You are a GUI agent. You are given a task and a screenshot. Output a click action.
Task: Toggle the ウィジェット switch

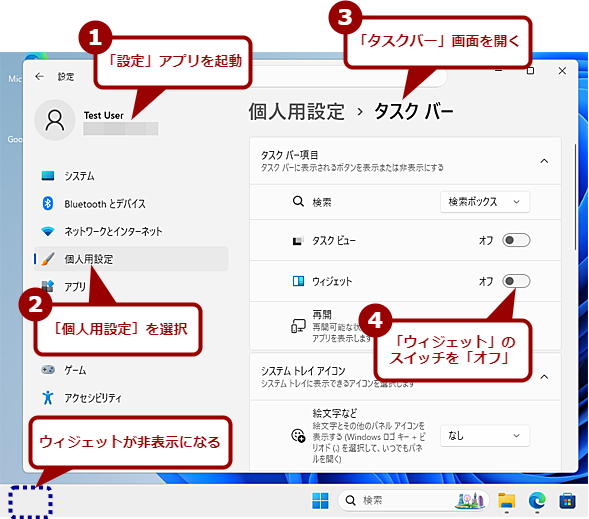[x=516, y=281]
